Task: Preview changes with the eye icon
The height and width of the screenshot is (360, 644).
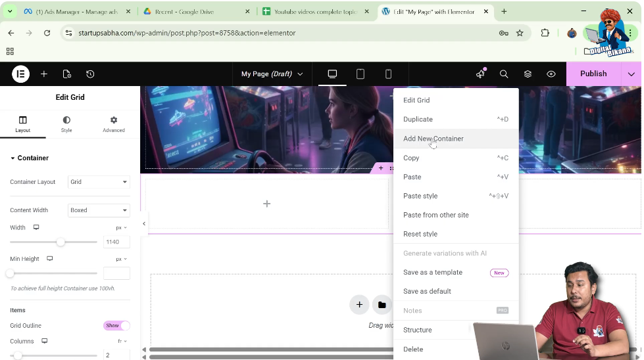Action: click(551, 74)
